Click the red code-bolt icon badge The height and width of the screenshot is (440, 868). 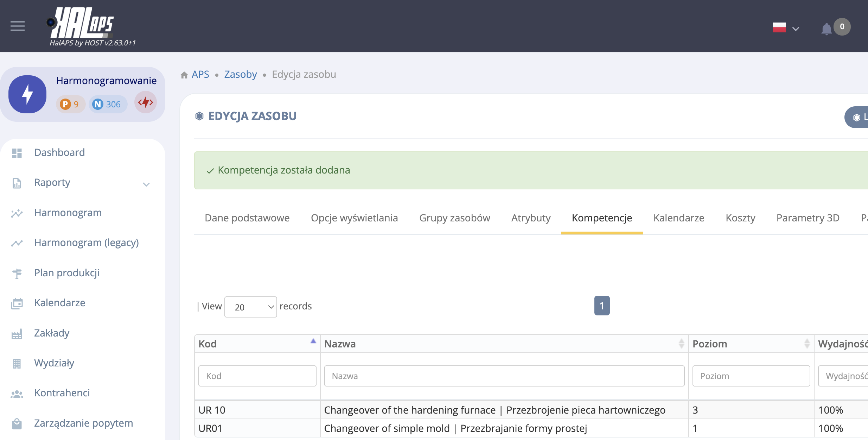click(x=145, y=102)
